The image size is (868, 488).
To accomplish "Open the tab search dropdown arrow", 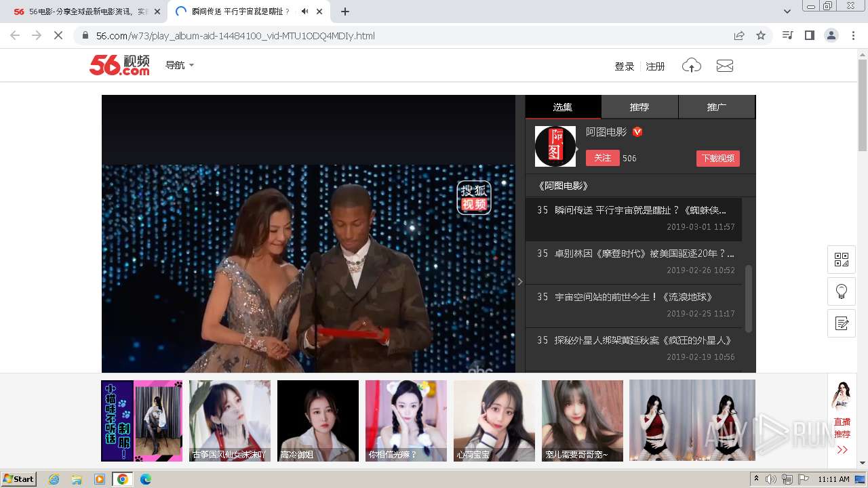I will tap(787, 12).
